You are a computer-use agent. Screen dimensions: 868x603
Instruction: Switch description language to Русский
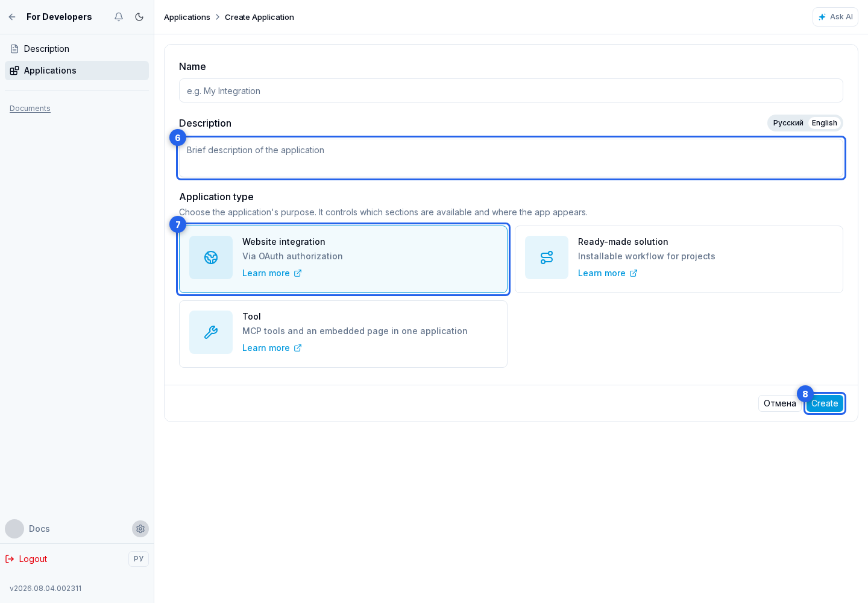[788, 123]
